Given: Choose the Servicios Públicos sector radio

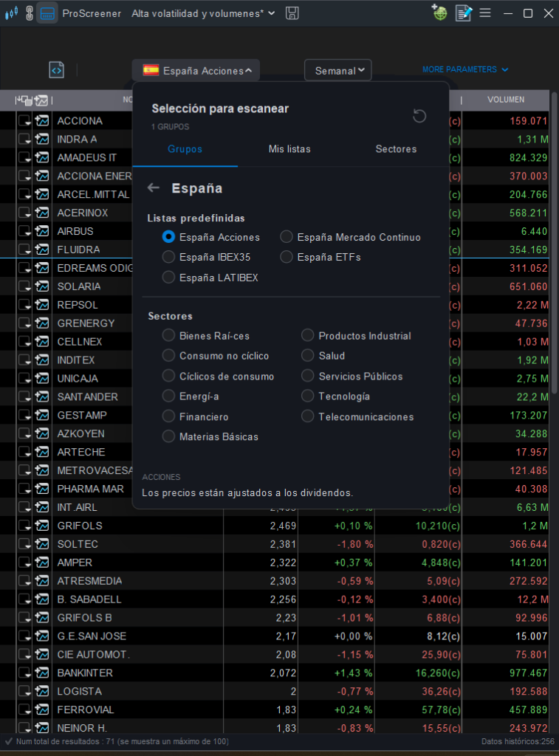Looking at the screenshot, I should pyautogui.click(x=307, y=376).
